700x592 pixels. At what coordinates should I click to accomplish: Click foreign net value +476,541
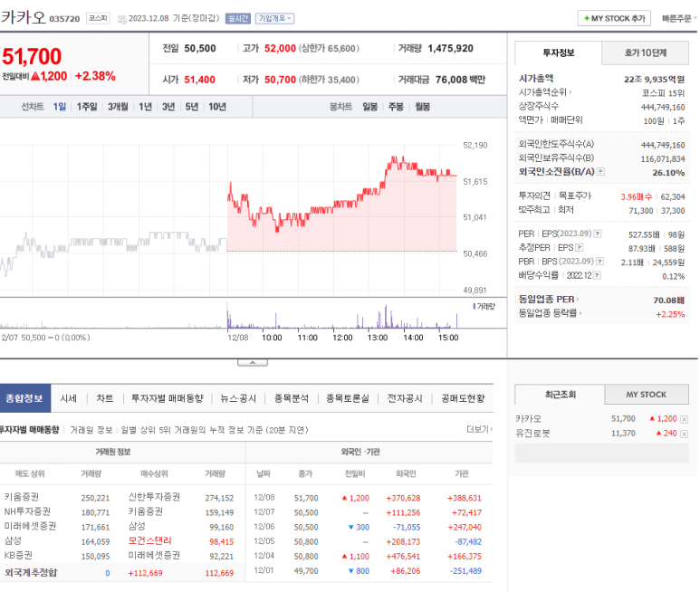(403, 557)
